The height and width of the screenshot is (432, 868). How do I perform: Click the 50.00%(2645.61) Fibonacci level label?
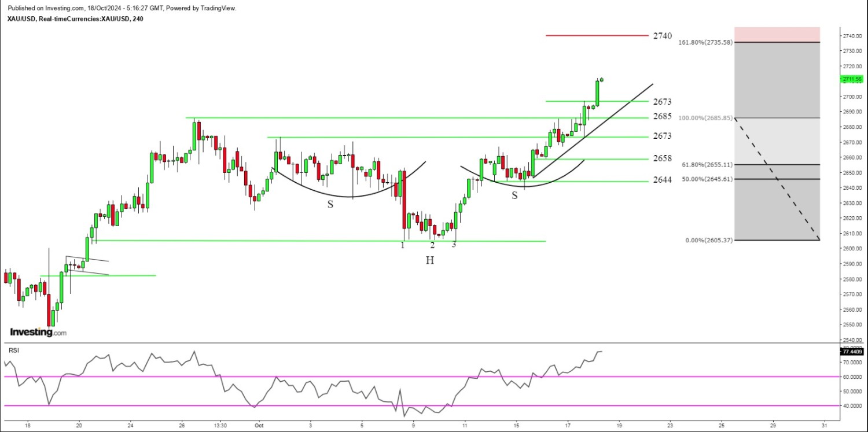point(707,179)
